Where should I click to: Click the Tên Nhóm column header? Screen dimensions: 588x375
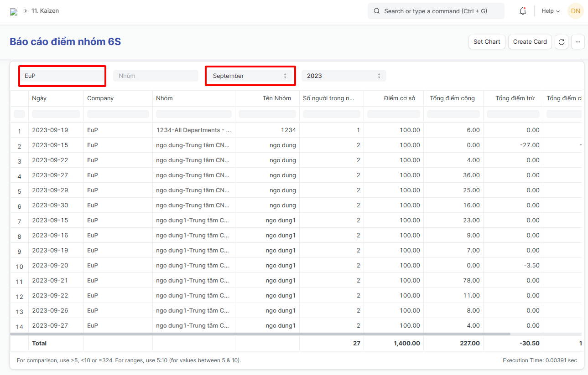(x=276, y=98)
